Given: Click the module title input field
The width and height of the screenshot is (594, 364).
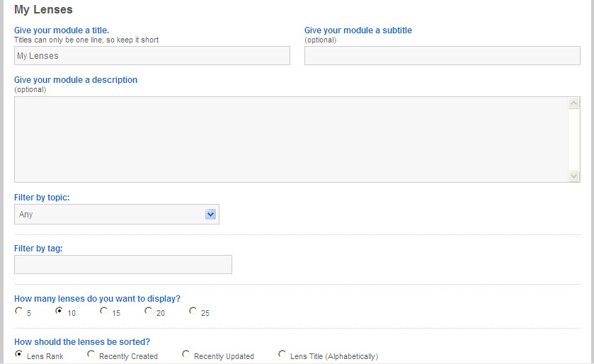Looking at the screenshot, I should pyautogui.click(x=152, y=56).
